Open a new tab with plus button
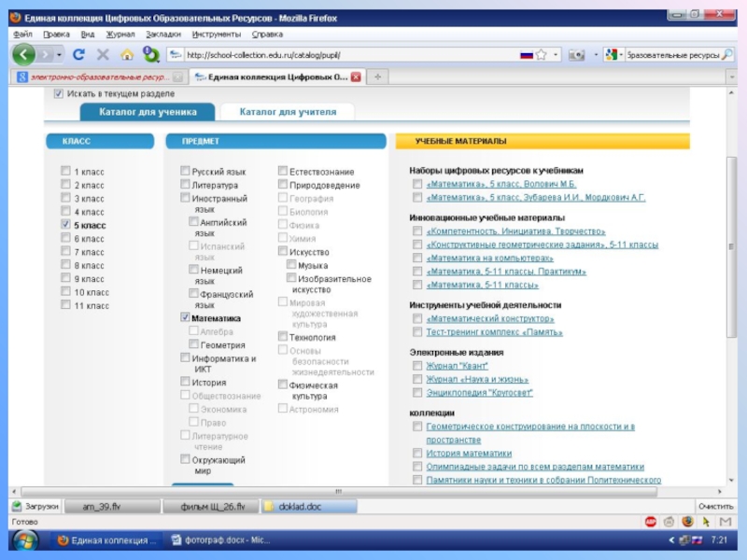The image size is (747, 560). click(378, 77)
